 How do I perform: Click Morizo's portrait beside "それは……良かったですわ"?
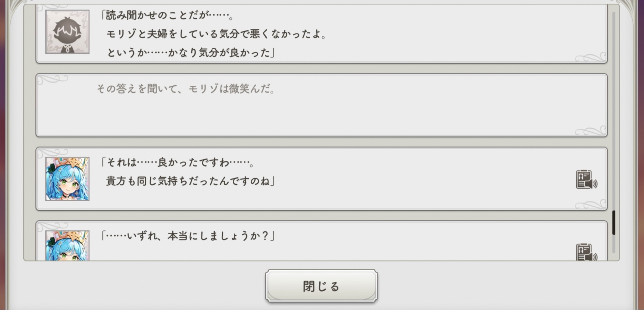pos(67,179)
